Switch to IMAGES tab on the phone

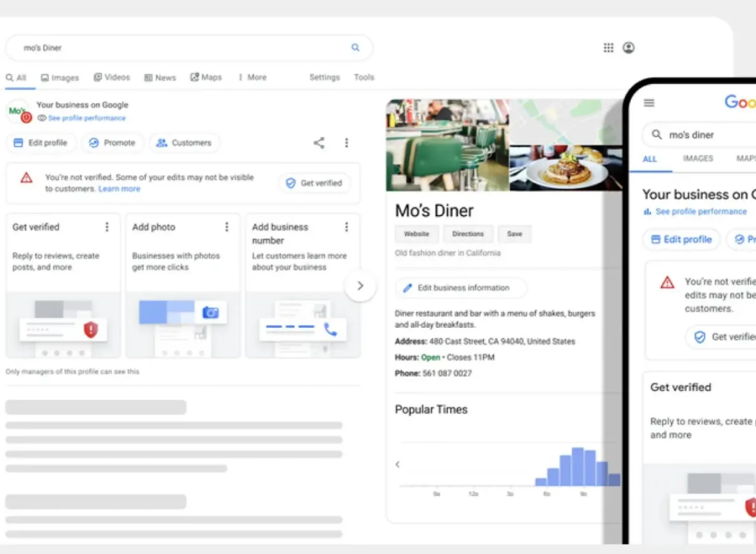click(x=698, y=158)
